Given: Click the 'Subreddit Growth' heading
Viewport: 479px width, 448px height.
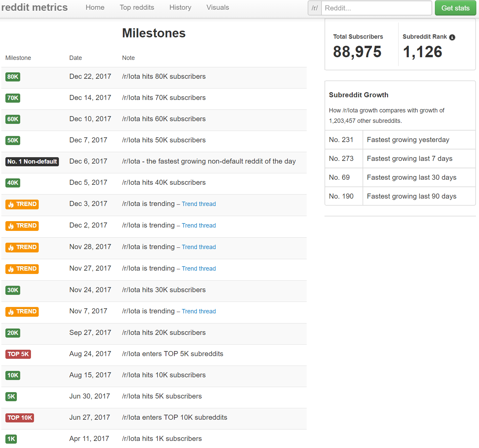Looking at the screenshot, I should point(358,95).
